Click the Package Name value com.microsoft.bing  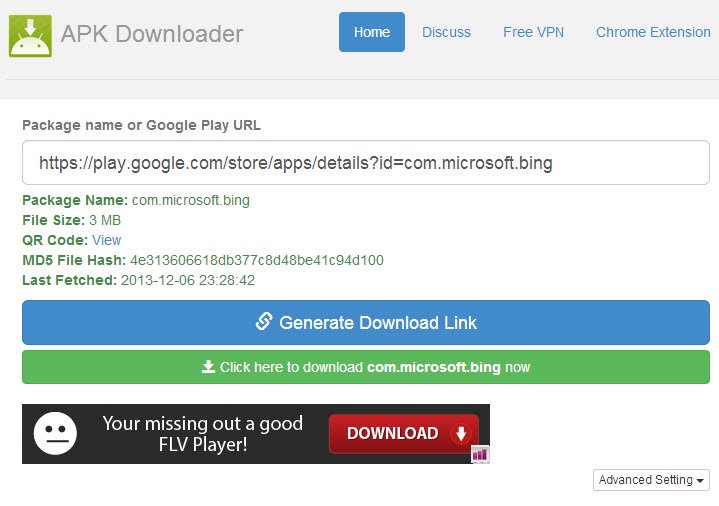click(x=191, y=200)
